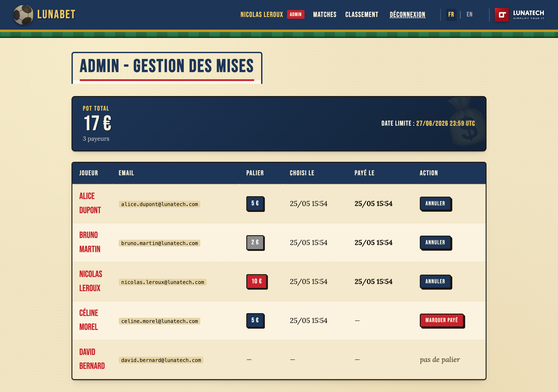
Task: Click the LunaBet soccer ball logo
Action: (x=23, y=15)
